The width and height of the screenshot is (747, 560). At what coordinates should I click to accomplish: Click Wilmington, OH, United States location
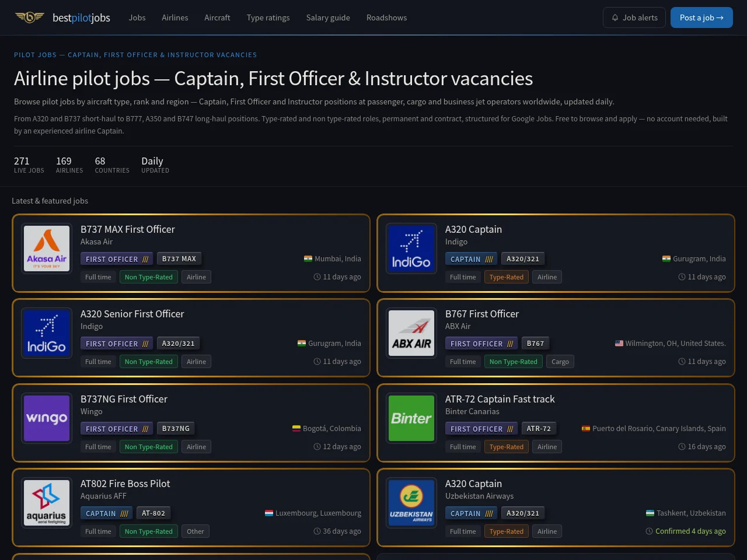[676, 343]
